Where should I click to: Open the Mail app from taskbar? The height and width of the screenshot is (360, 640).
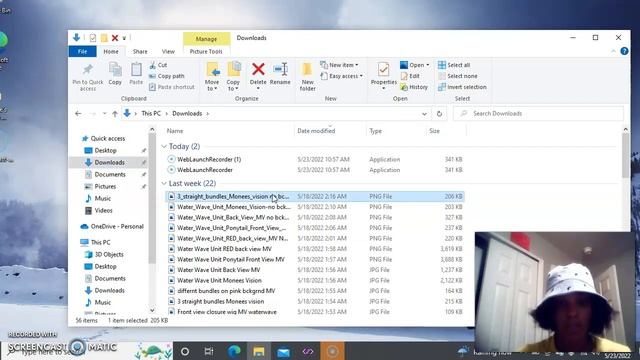pyautogui.click(x=283, y=351)
